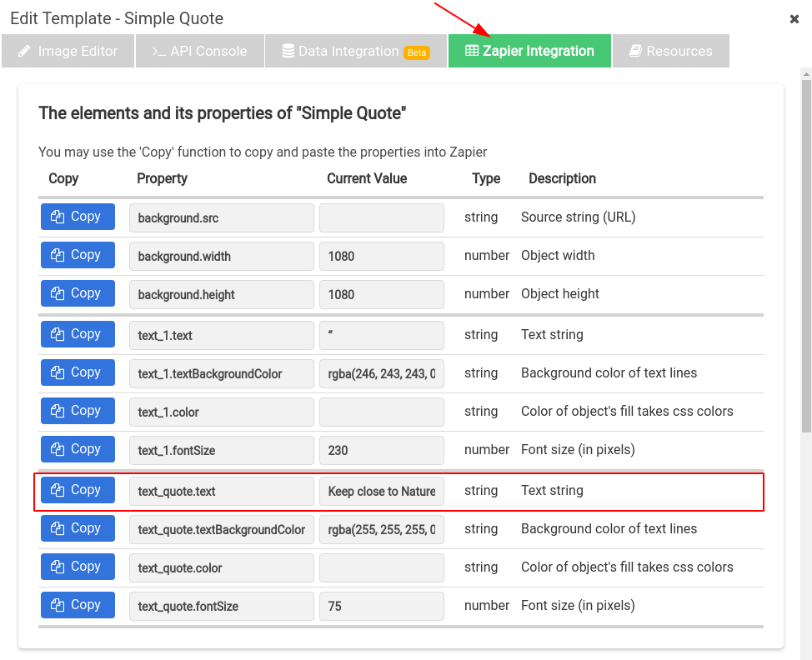The height and width of the screenshot is (660, 812).
Task: Click the Source string (URL) description
Action: tap(578, 217)
